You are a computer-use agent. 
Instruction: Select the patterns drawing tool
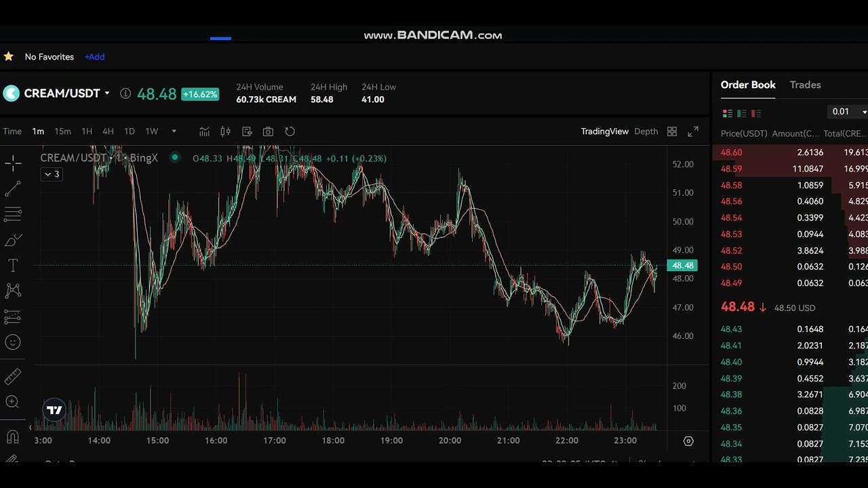point(13,291)
